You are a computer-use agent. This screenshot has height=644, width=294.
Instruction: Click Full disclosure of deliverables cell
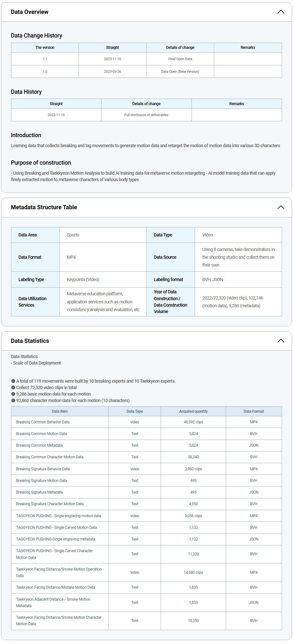pyautogui.click(x=146, y=115)
